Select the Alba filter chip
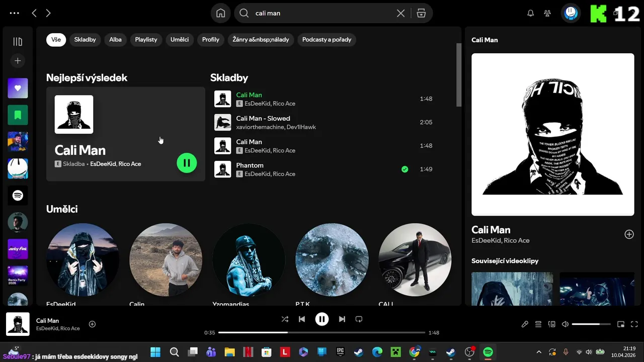Image resolution: width=644 pixels, height=362 pixels. coord(116,40)
